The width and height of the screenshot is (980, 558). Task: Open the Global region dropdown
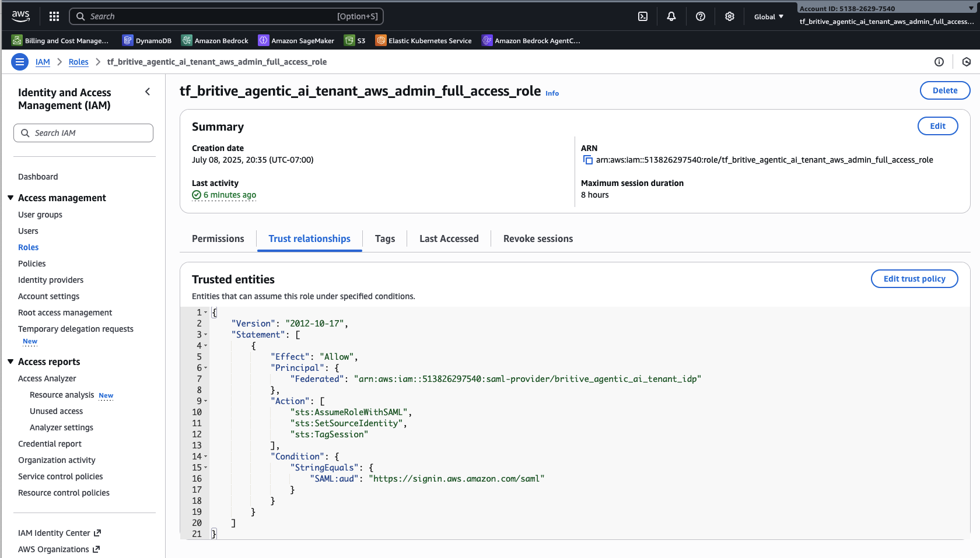[768, 17]
